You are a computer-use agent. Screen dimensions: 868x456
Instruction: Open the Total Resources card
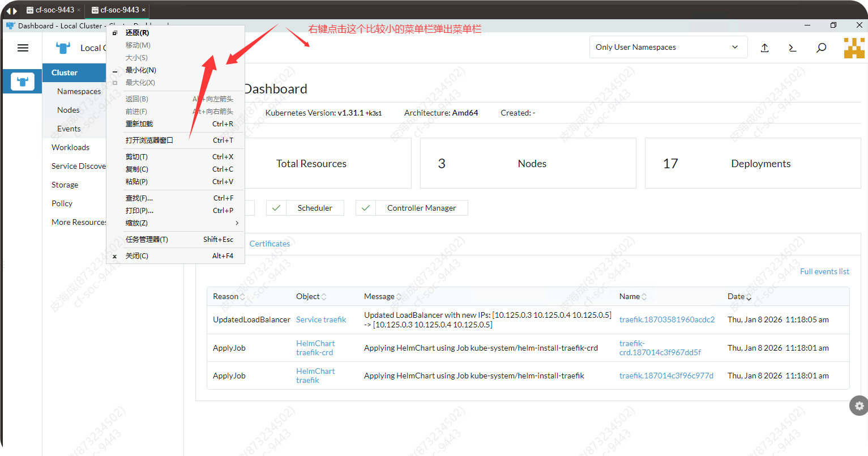pos(328,163)
